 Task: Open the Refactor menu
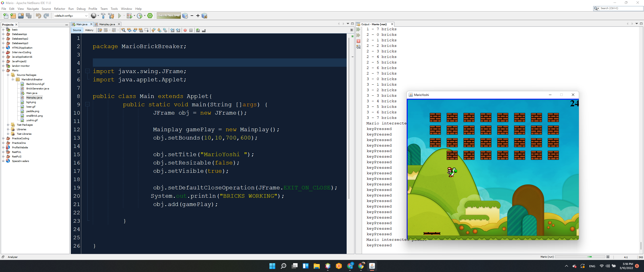click(60, 9)
